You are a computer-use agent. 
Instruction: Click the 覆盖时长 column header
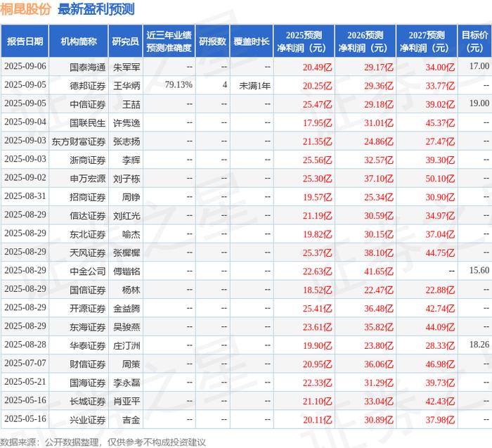252,41
